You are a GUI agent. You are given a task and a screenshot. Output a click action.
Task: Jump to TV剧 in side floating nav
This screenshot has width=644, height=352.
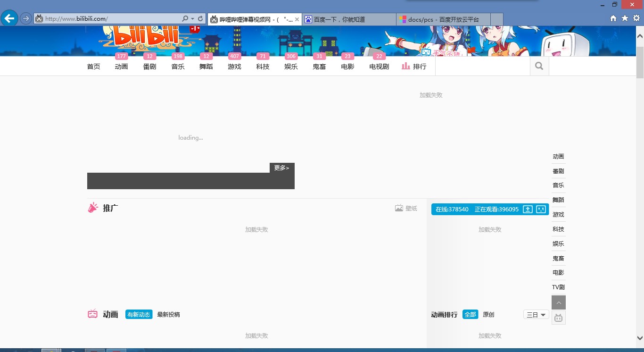tap(558, 287)
